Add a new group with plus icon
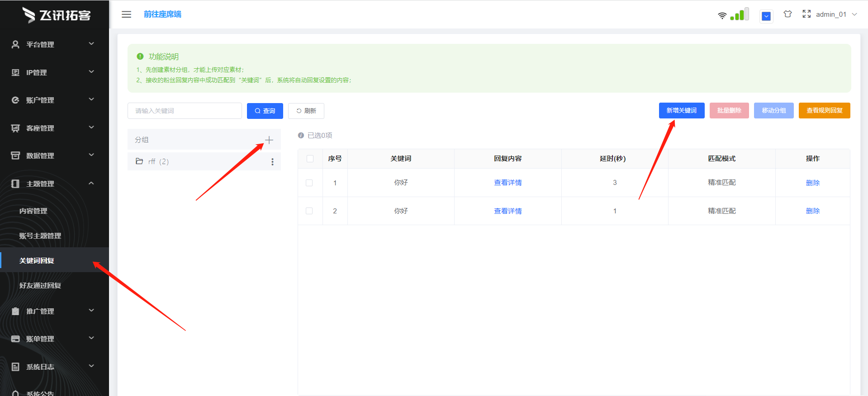Viewport: 868px width, 396px height. pyautogui.click(x=269, y=140)
